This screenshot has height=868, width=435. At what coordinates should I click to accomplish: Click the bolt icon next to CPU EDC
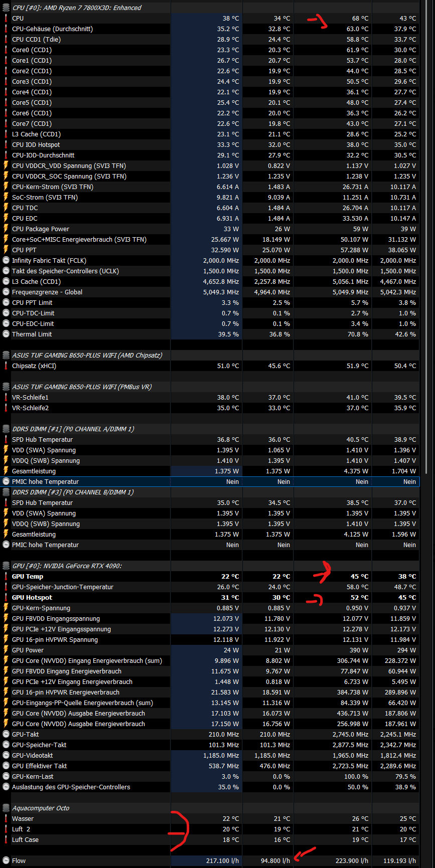tap(6, 219)
